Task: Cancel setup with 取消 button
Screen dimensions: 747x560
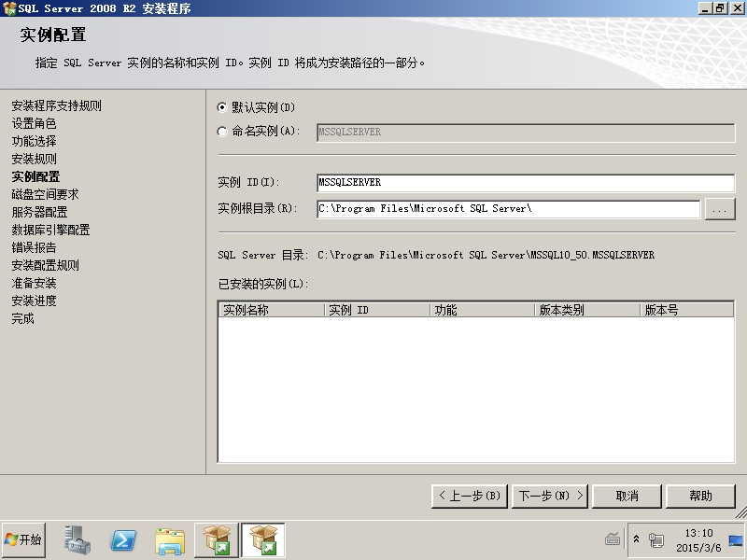Action: pyautogui.click(x=627, y=497)
